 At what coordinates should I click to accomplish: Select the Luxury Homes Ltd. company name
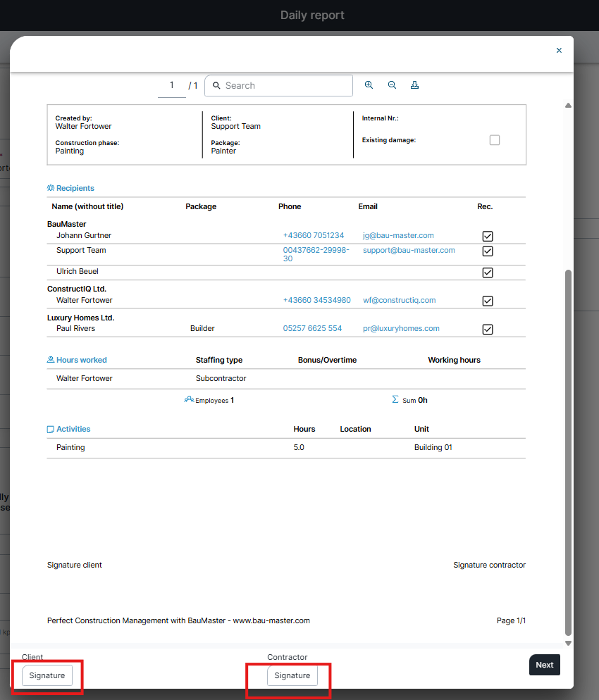(x=81, y=318)
